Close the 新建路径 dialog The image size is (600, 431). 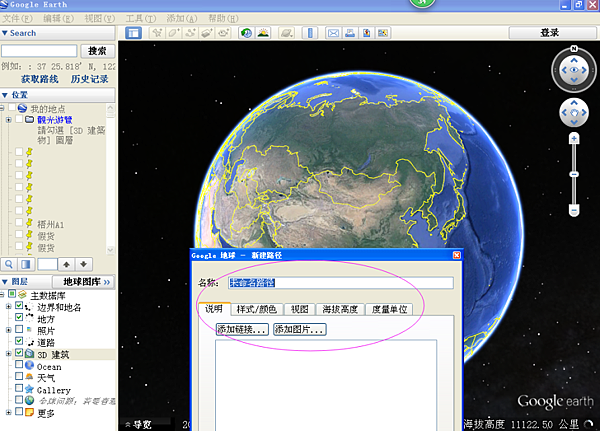coord(457,255)
